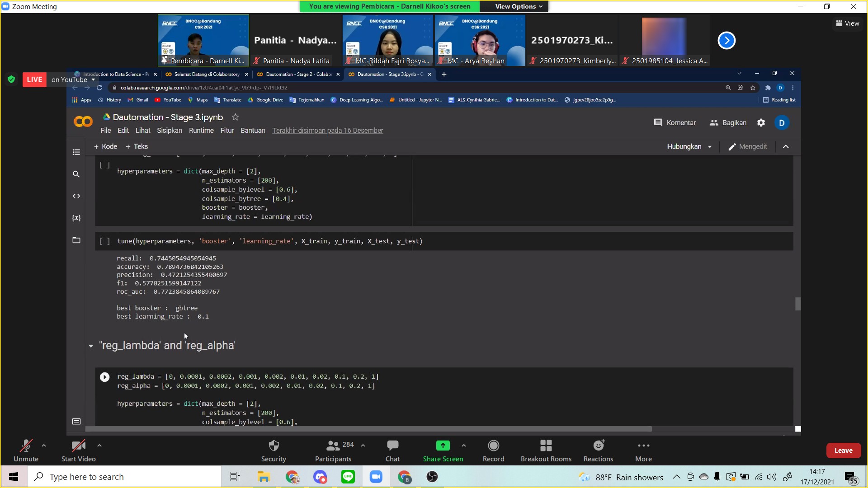The width and height of the screenshot is (868, 488).
Task: Star the Dautomation notebook
Action: (x=235, y=117)
